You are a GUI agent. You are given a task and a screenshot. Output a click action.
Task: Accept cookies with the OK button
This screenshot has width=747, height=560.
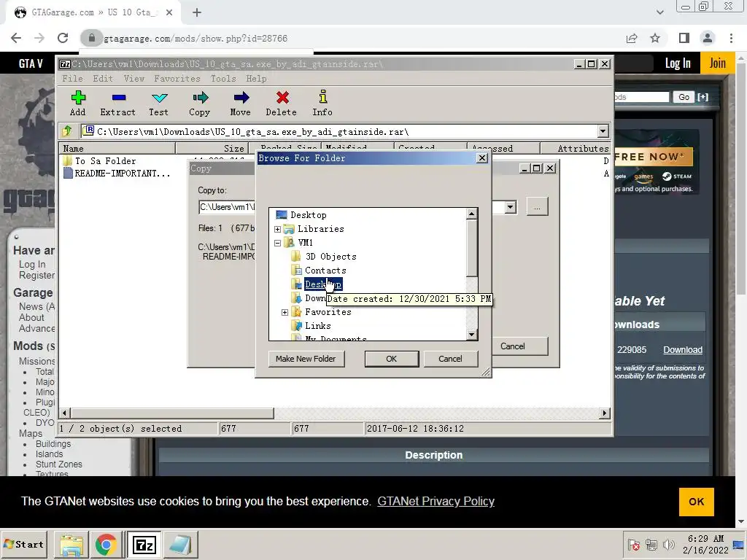(697, 502)
